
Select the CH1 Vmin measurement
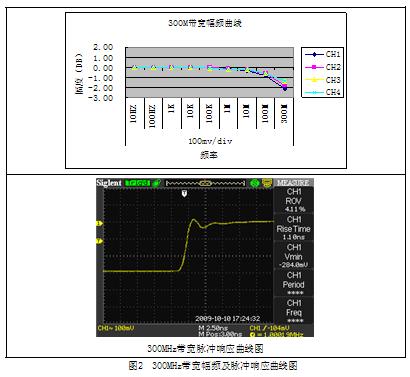click(294, 256)
